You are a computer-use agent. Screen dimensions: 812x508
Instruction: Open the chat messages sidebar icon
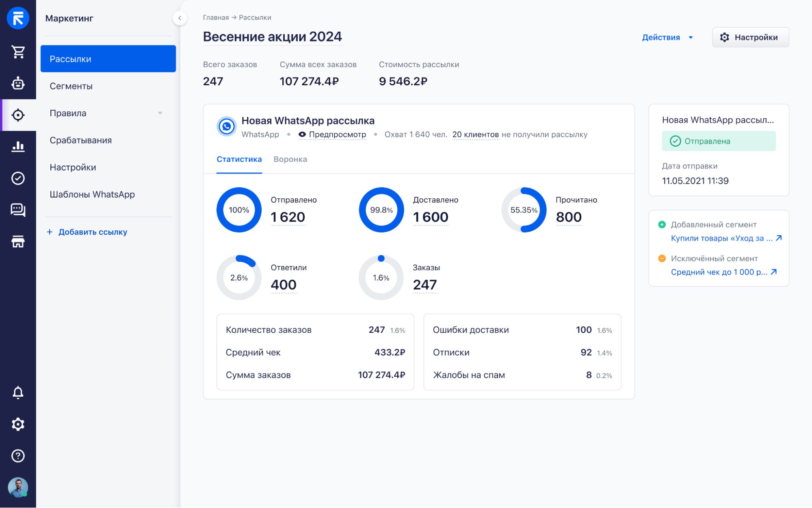pos(18,210)
